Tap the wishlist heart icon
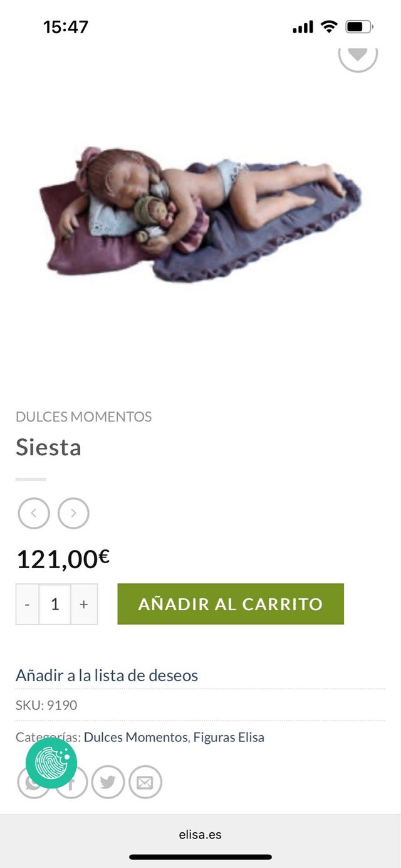This screenshot has width=401, height=868. pos(358,54)
